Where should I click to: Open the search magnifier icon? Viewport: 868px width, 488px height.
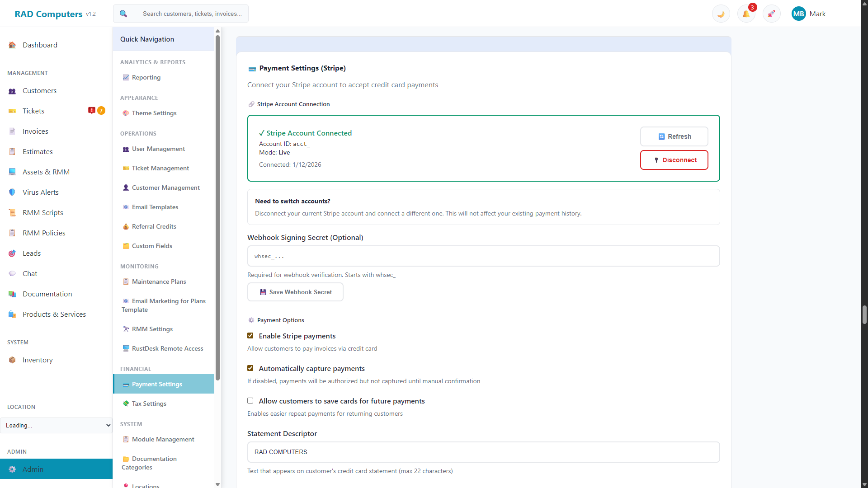click(x=123, y=14)
